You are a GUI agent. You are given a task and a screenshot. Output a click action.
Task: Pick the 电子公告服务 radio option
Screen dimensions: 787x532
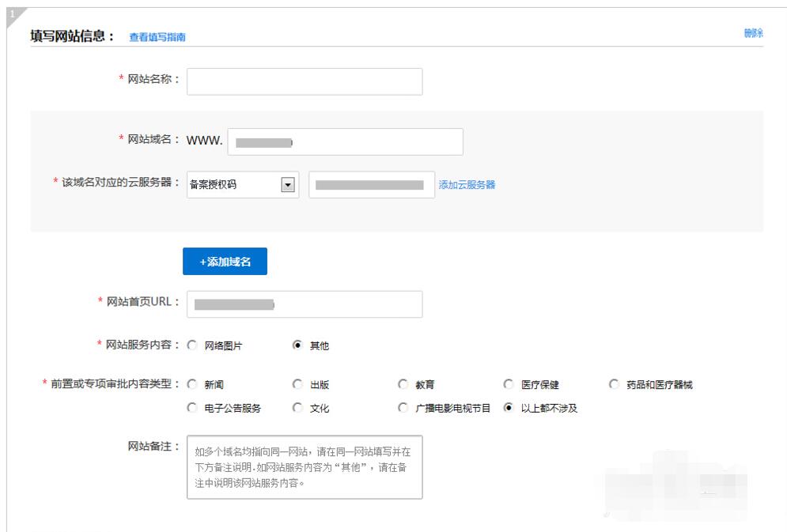tap(192, 409)
